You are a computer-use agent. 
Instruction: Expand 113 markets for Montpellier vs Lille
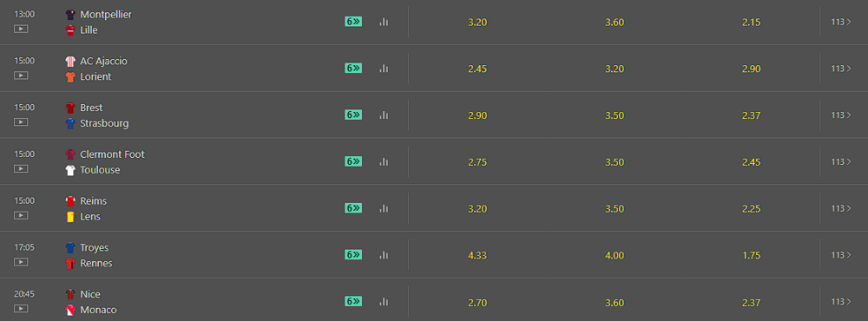click(x=841, y=23)
